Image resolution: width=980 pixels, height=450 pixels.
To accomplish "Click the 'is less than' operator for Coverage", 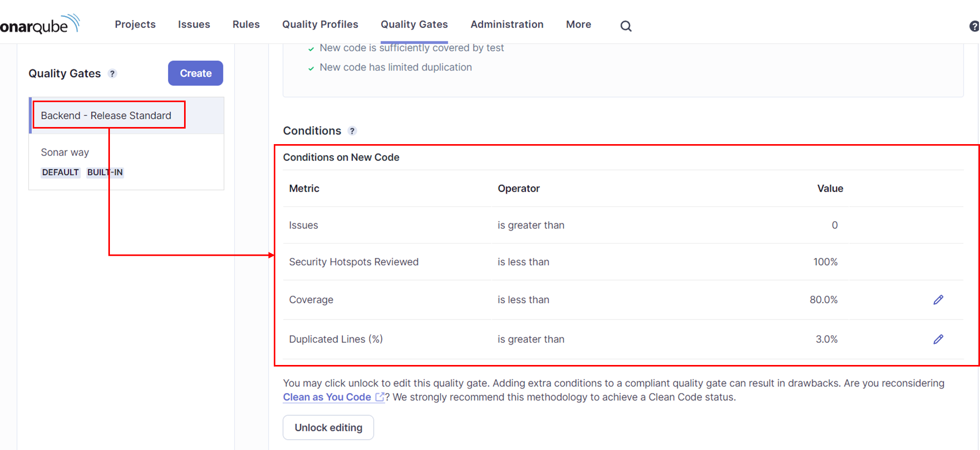I will coord(523,300).
